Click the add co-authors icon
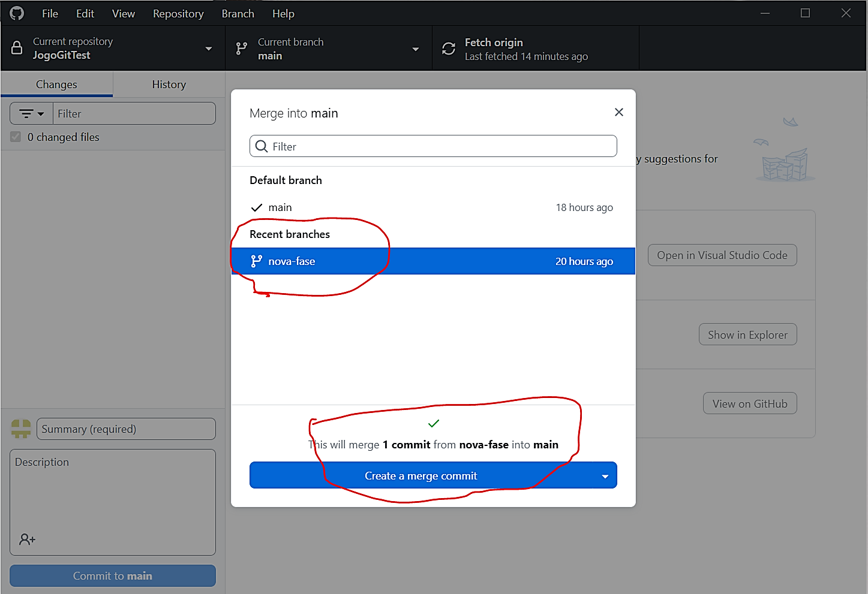Viewport: 868px width, 594px height. point(27,539)
